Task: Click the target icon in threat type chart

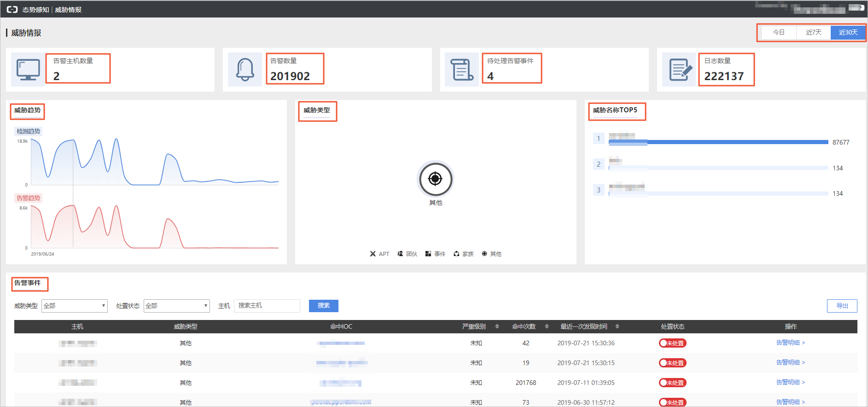Action: coord(435,179)
